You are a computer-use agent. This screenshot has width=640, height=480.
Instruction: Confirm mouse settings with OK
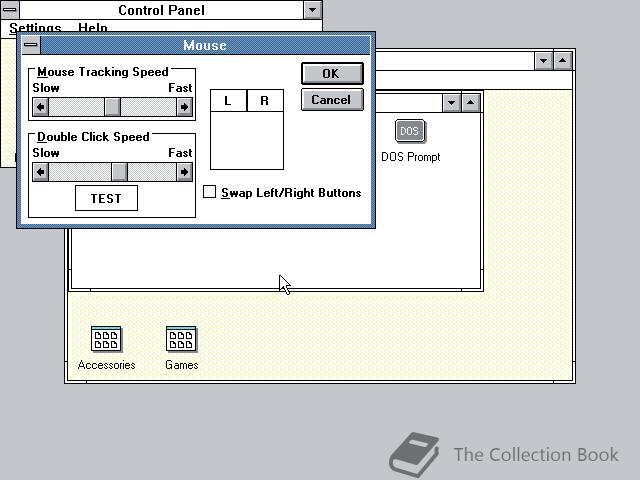tap(332, 73)
